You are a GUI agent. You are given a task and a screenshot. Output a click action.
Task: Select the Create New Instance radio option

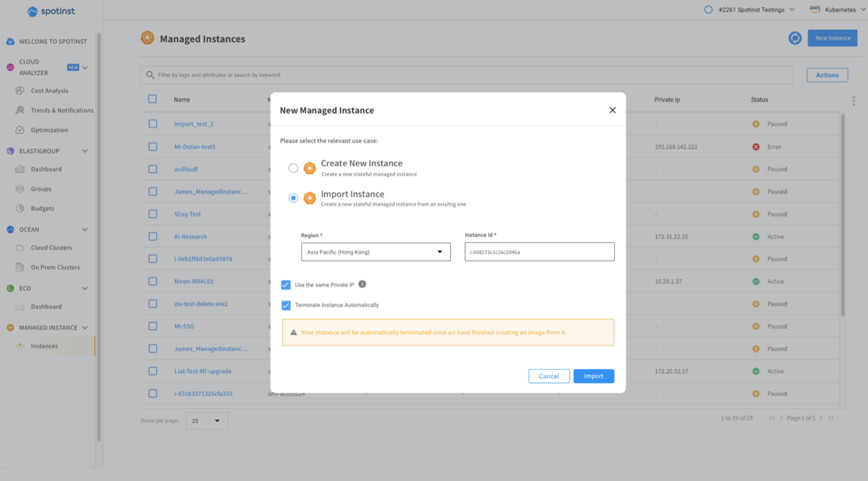coord(293,168)
